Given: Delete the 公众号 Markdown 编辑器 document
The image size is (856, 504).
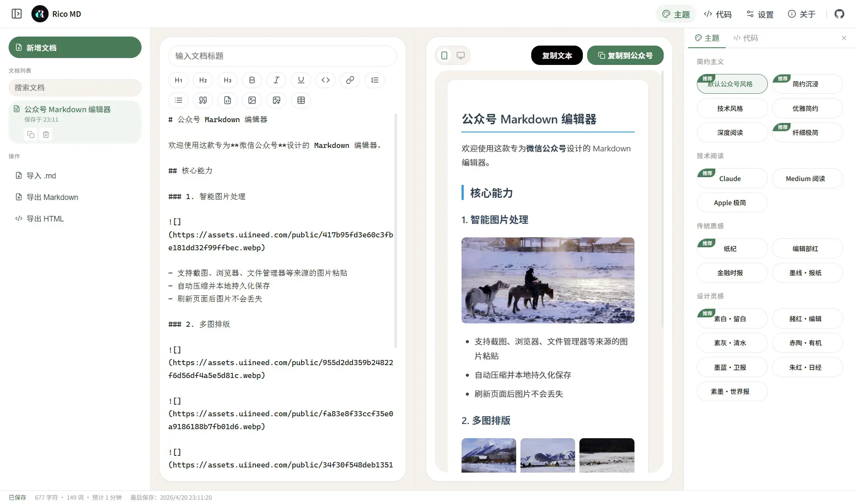Looking at the screenshot, I should [x=46, y=135].
